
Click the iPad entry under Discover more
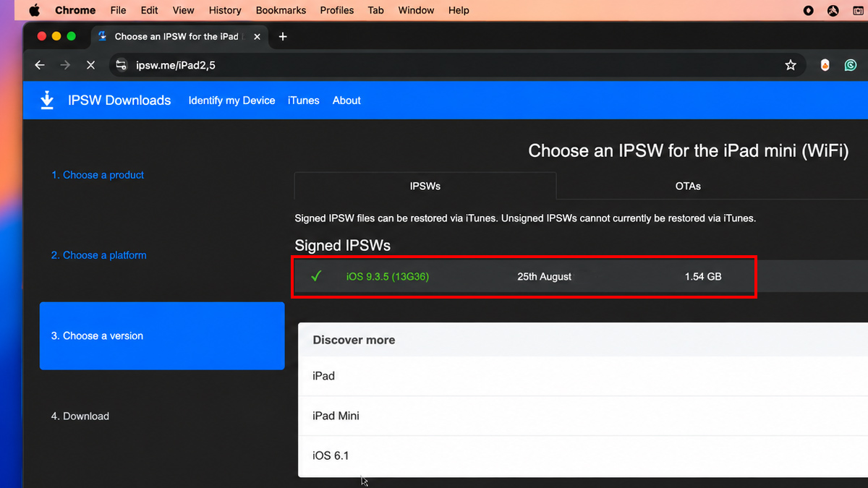click(x=323, y=376)
